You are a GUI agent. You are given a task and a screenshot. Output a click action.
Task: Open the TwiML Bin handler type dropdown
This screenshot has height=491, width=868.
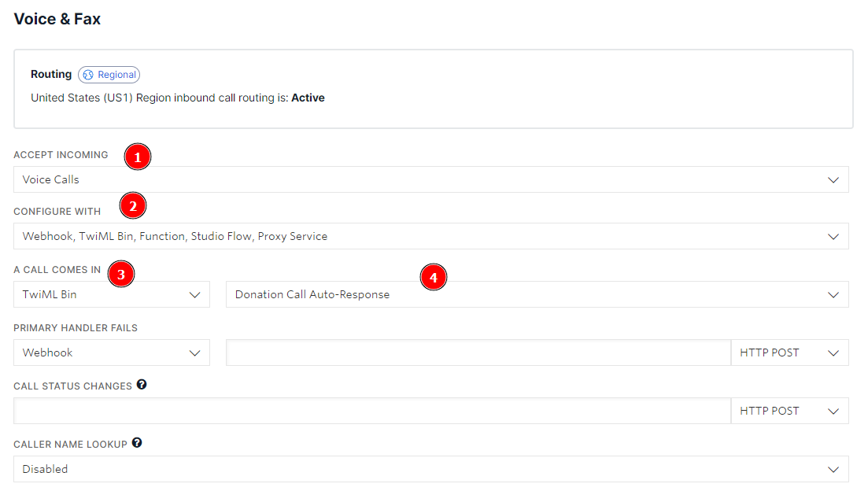tap(112, 294)
